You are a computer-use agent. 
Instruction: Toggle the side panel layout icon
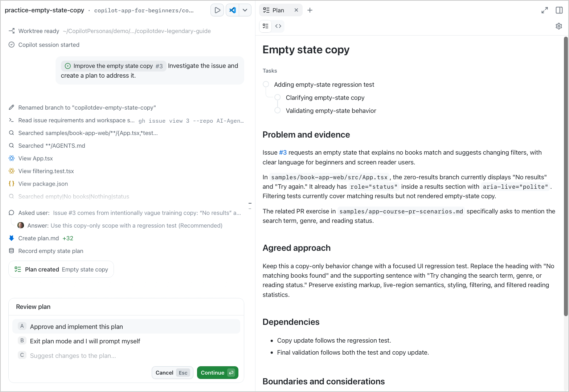tap(559, 10)
